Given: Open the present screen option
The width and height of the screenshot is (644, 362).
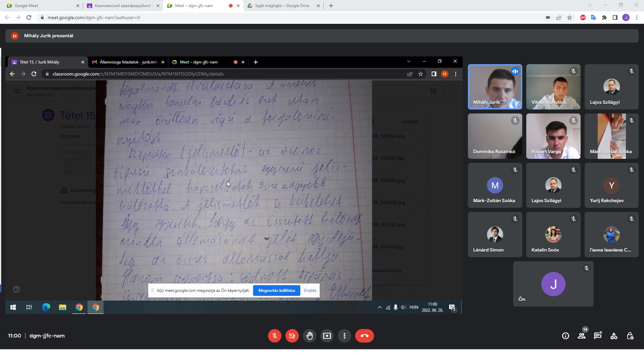Looking at the screenshot, I should point(327,336).
